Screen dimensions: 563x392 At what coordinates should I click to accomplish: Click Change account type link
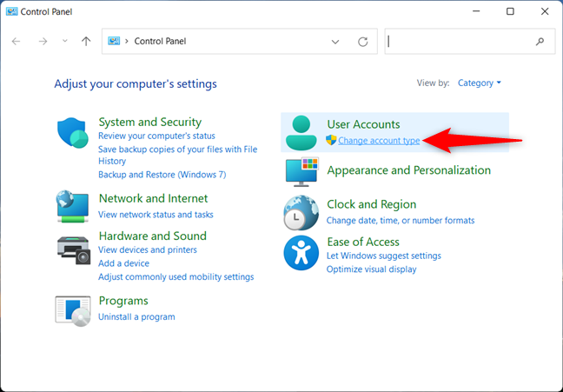[x=379, y=141]
